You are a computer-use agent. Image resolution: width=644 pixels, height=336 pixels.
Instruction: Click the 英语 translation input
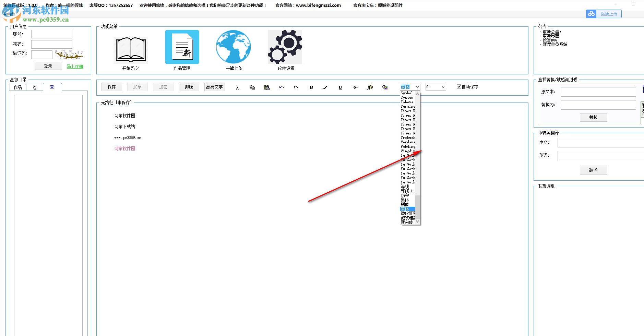(601, 156)
